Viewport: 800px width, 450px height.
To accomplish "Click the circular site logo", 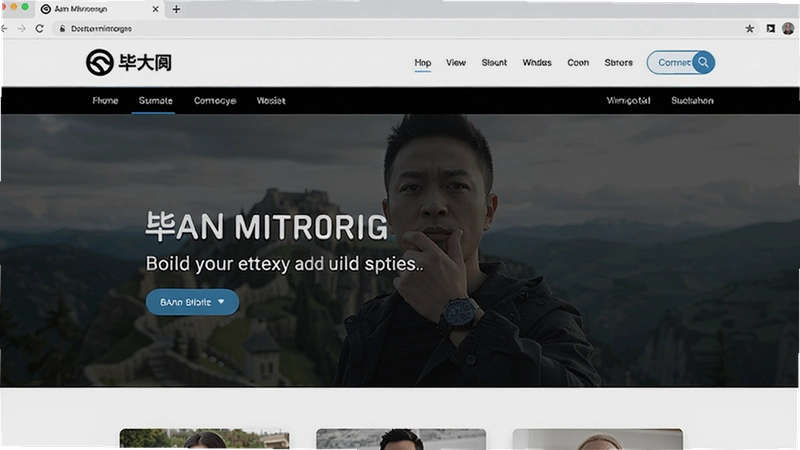I will 99,62.
